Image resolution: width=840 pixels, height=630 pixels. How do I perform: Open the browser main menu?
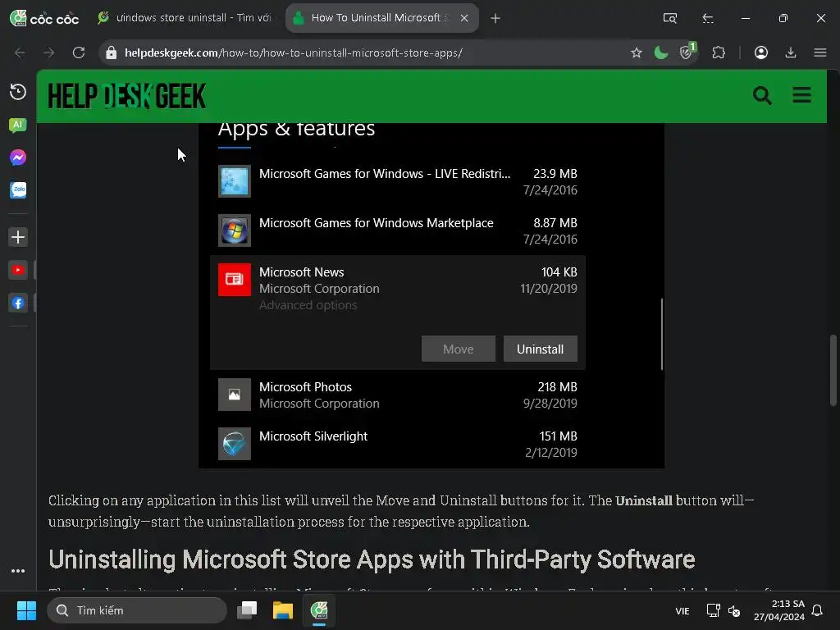819,52
